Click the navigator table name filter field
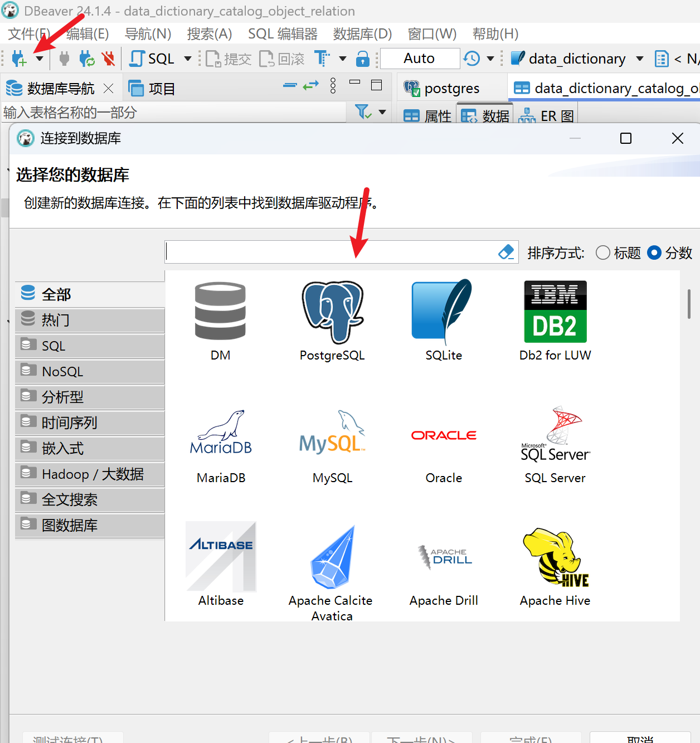 pos(174,113)
